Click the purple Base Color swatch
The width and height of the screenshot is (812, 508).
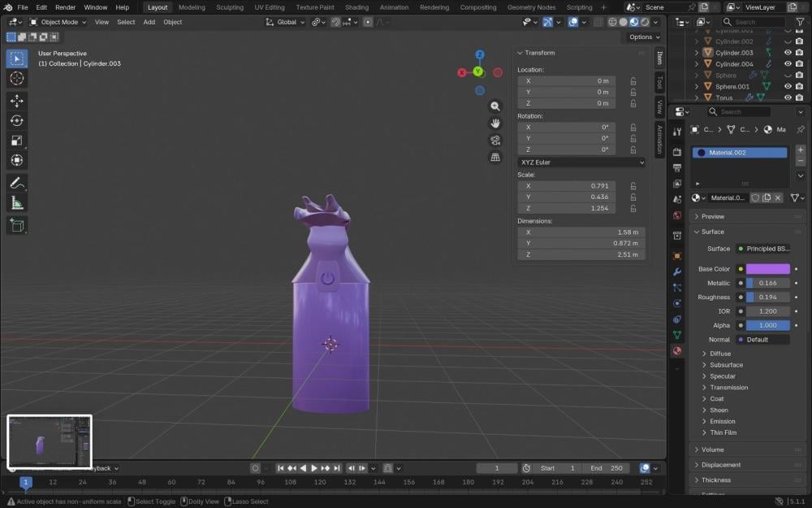(767, 269)
